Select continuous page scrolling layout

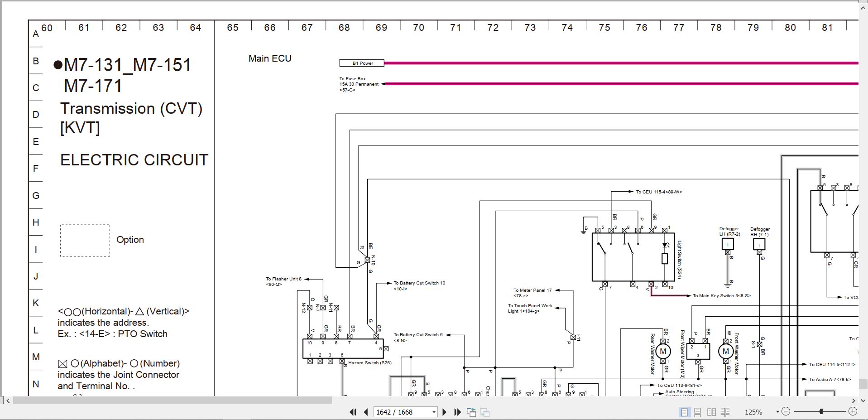pos(698,412)
